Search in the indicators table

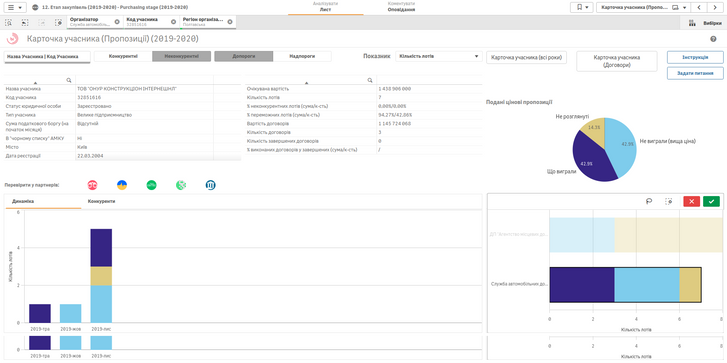pos(370,80)
